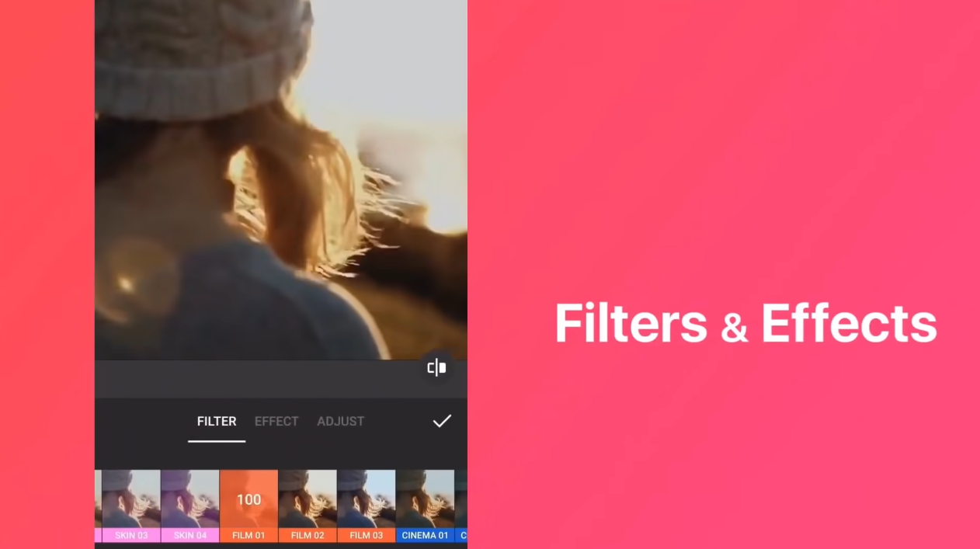The width and height of the screenshot is (980, 549).
Task: Confirm the filter with the checkmark
Action: coord(442,421)
